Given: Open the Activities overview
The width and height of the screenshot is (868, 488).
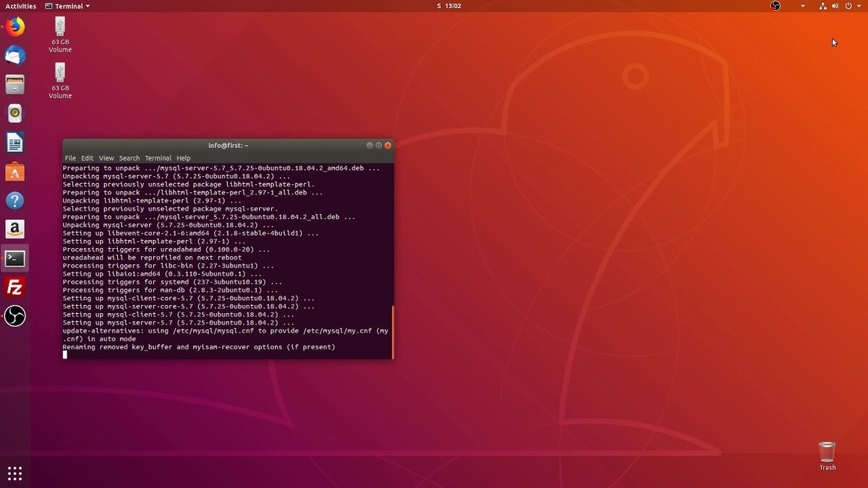Looking at the screenshot, I should pyautogui.click(x=20, y=6).
